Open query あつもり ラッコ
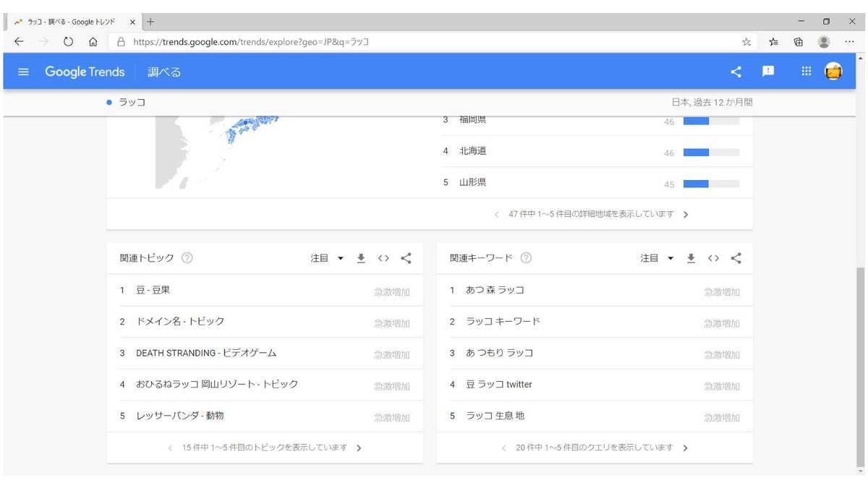Screen dimensions: 868x488 pyautogui.click(x=595, y=354)
